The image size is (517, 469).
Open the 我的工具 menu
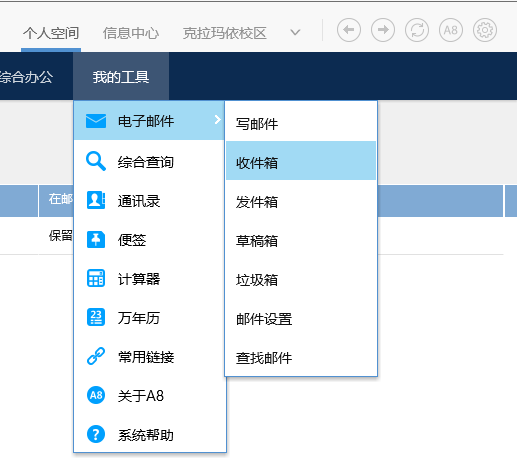point(121,77)
